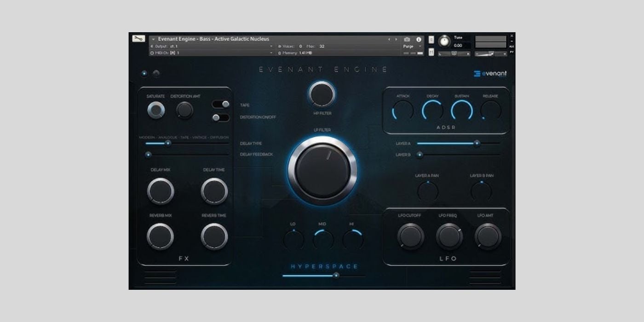The width and height of the screenshot is (644, 322).
Task: Open instrument edit mode via the wrench icon
Action: 138,39
